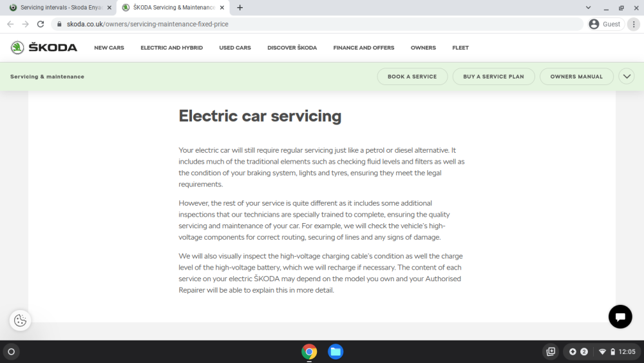
Task: Close the ŠKODA Servicing & Maintenance tab
Action: pos(222,7)
